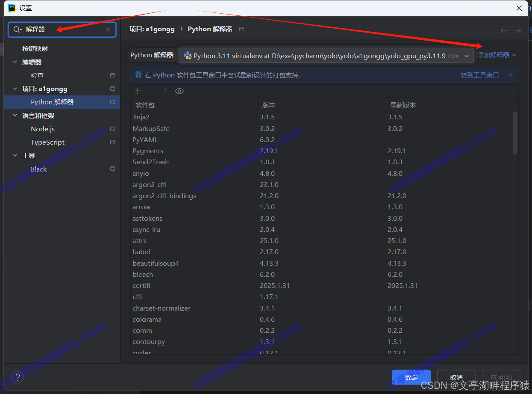This screenshot has width=532, height=394.
Task: Click the PyCharm icon in title bar
Action: pos(12,8)
